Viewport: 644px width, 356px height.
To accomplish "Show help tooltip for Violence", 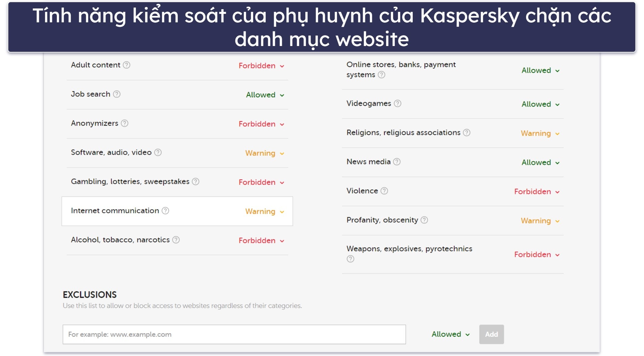I will point(384,191).
